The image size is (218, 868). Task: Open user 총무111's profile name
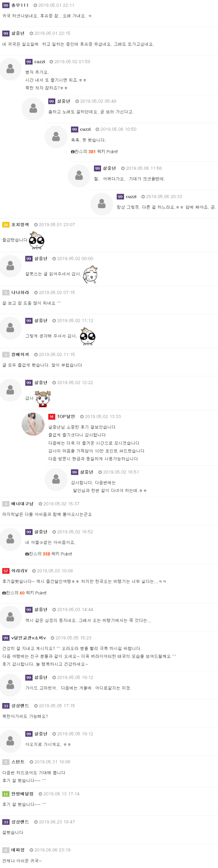20,5
